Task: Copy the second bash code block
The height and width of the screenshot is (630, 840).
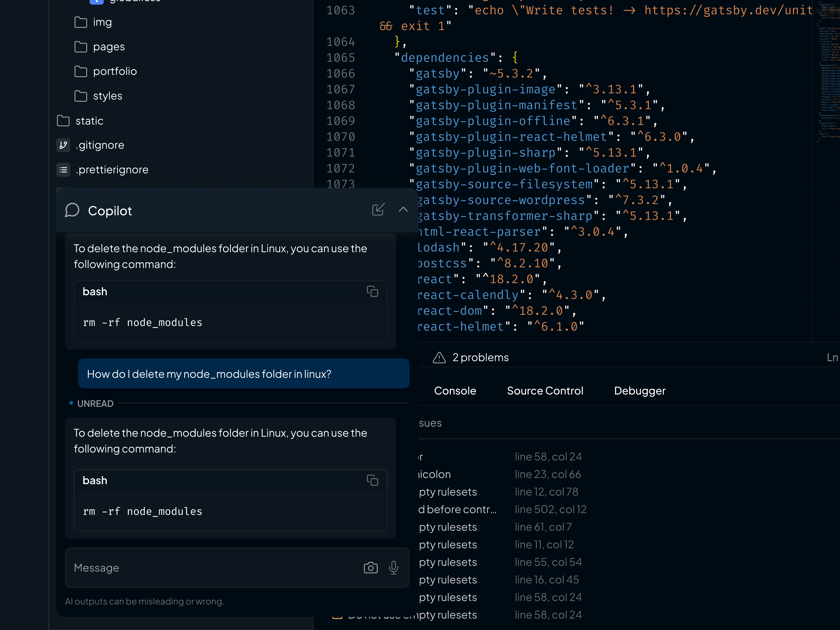Action: [x=373, y=480]
